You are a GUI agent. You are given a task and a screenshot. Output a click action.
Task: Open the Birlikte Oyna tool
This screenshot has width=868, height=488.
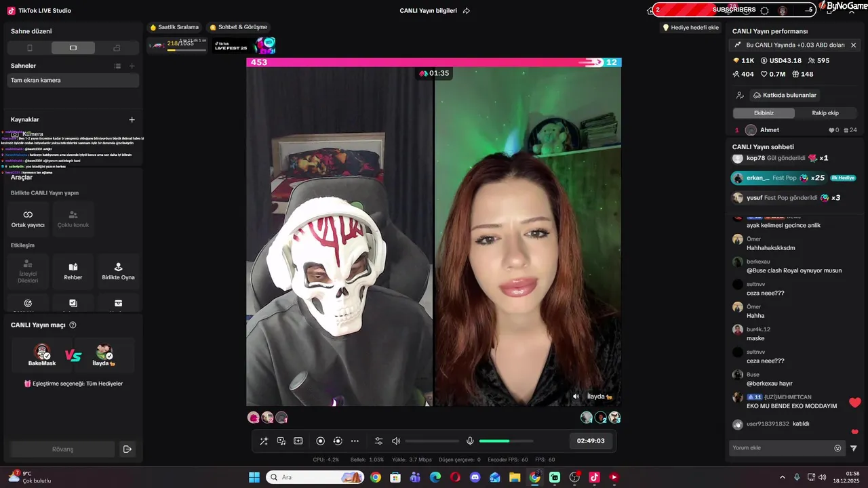point(118,272)
